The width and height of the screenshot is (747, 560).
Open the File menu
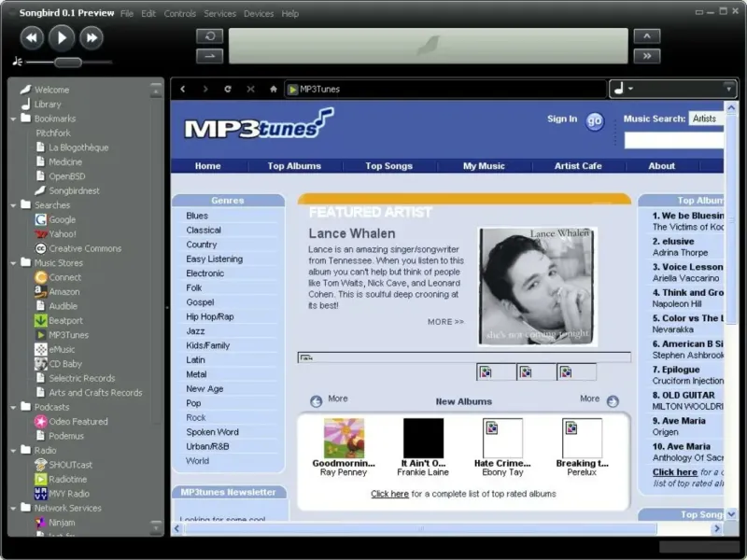[127, 13]
